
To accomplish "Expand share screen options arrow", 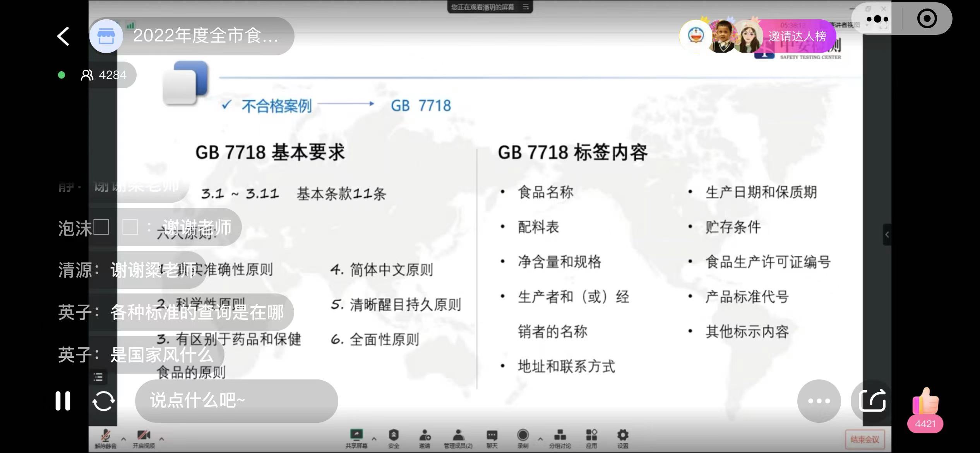I will tap(374, 439).
